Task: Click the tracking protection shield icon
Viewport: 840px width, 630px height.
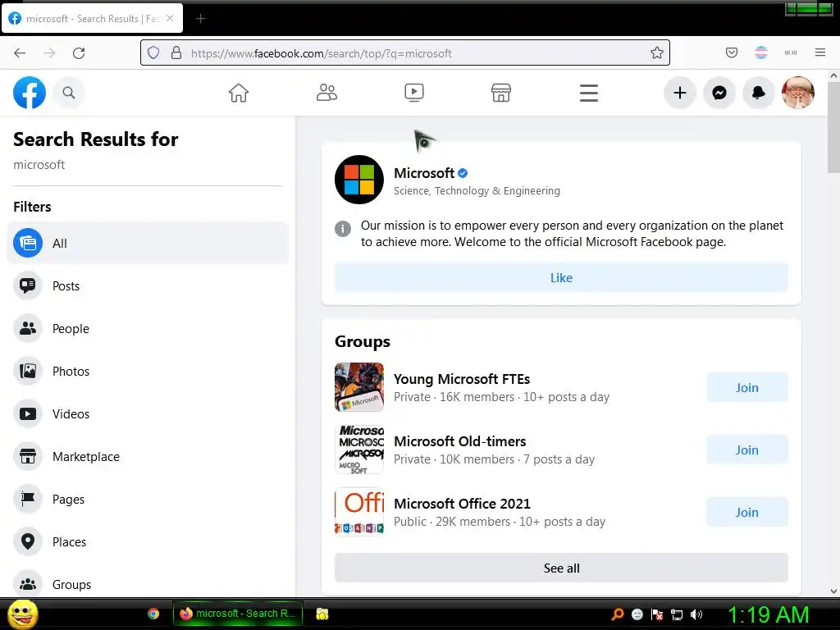Action: pos(153,52)
